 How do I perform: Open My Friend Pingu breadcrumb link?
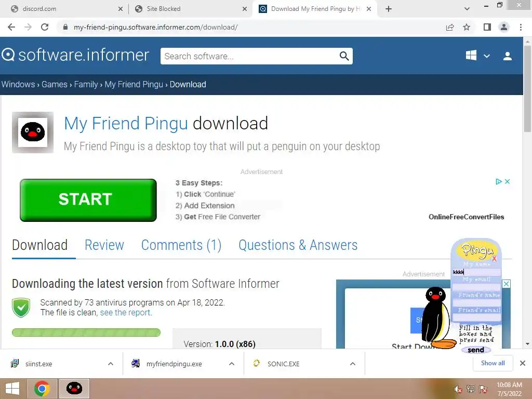click(x=134, y=84)
